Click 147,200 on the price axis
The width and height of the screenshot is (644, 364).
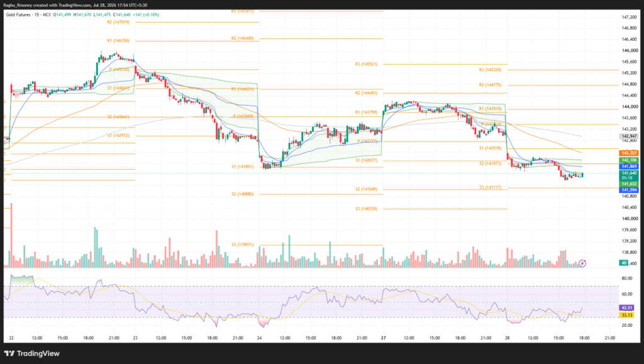629,17
